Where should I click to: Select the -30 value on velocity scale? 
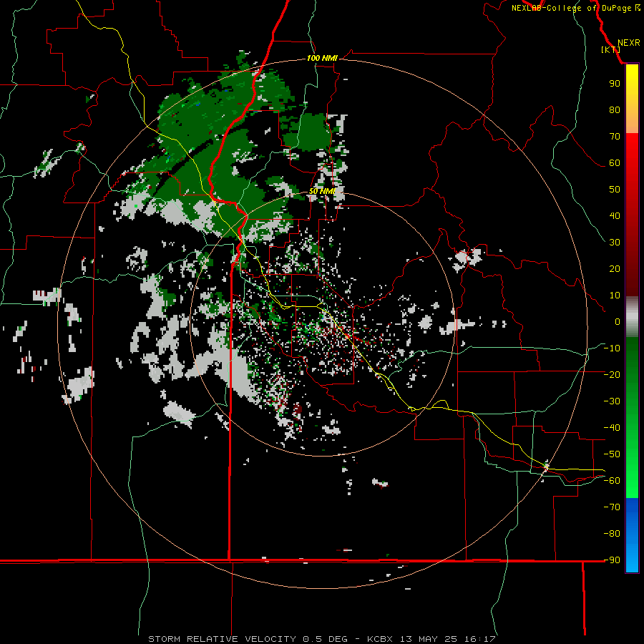pyautogui.click(x=612, y=401)
